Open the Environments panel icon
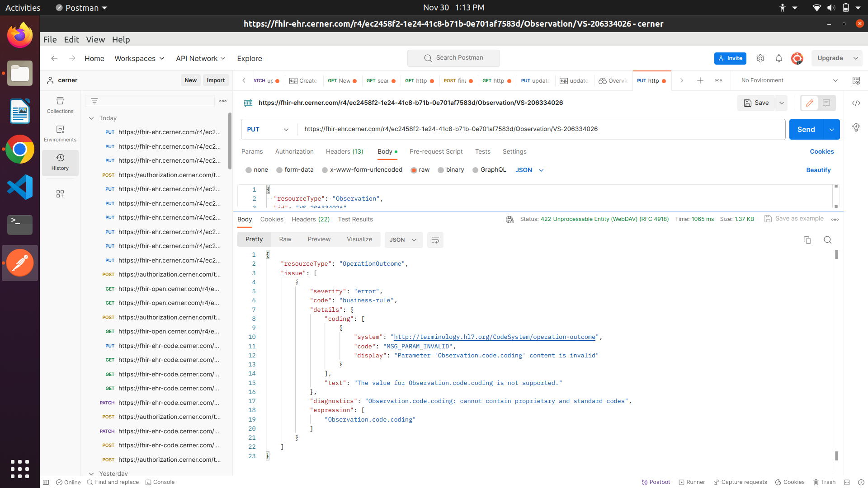Image resolution: width=868 pixels, height=488 pixels. coord(60,133)
